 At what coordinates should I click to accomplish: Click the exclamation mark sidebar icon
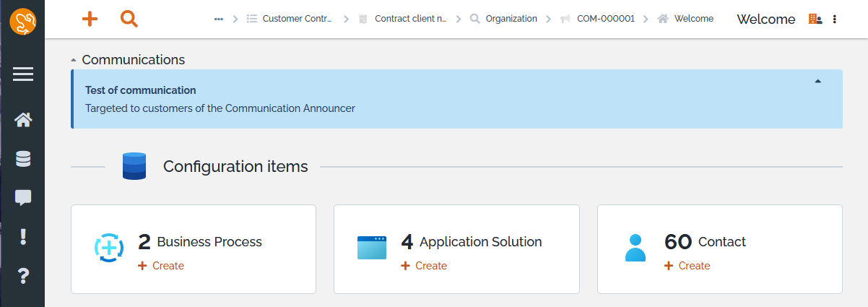pos(23,236)
